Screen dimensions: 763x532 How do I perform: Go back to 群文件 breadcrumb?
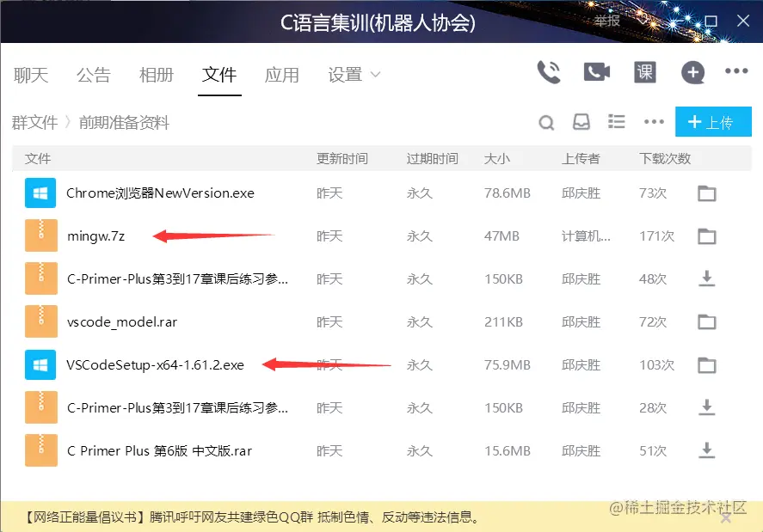[34, 123]
